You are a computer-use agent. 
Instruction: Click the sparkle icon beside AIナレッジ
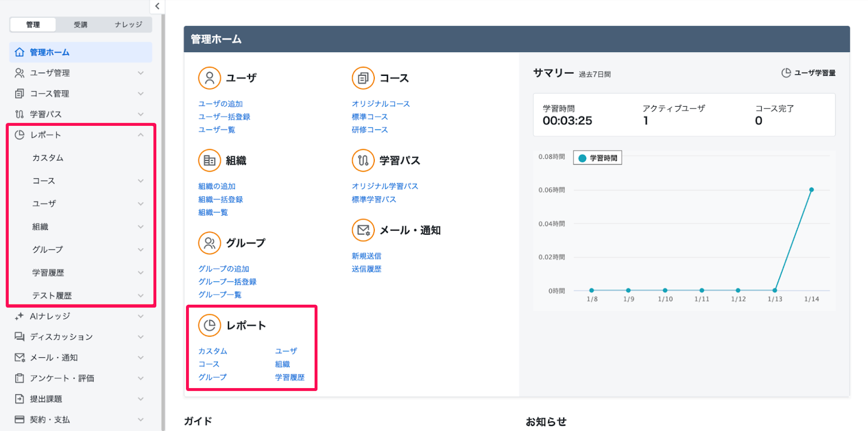coord(20,316)
